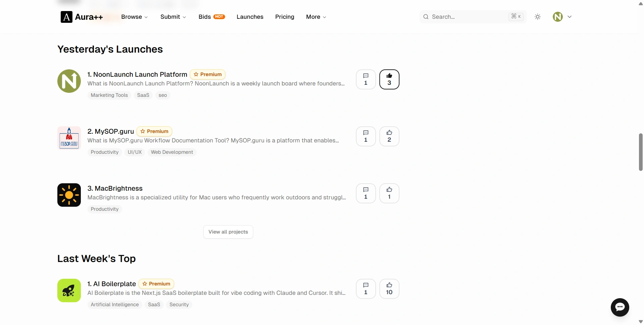Expand the account menu chevron
This screenshot has height=325, width=644.
click(570, 17)
